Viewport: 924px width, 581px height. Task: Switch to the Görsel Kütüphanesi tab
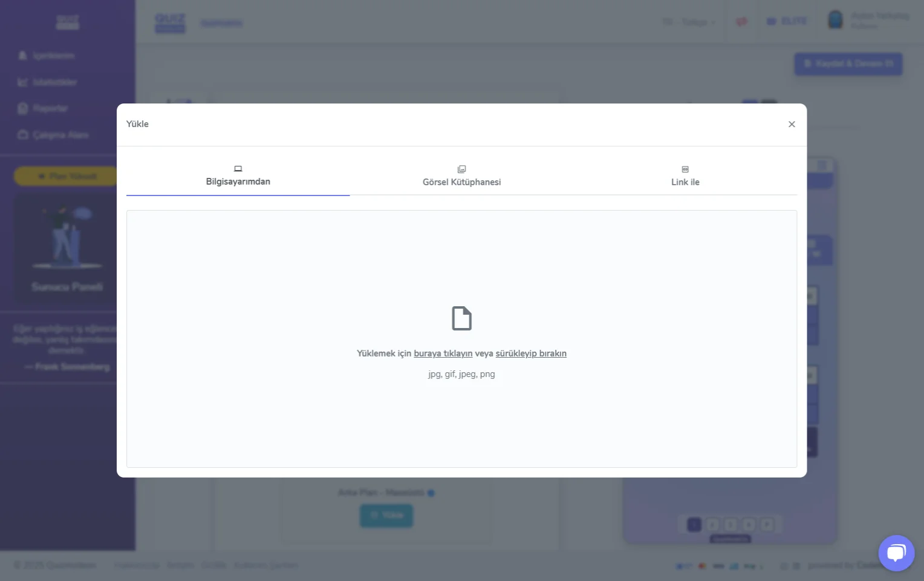[x=461, y=182]
